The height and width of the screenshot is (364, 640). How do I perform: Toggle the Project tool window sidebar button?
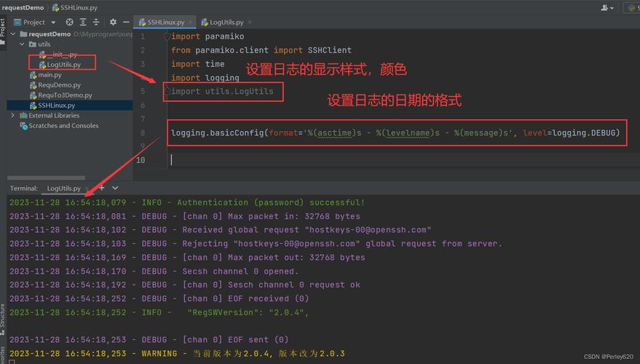(x=3, y=28)
